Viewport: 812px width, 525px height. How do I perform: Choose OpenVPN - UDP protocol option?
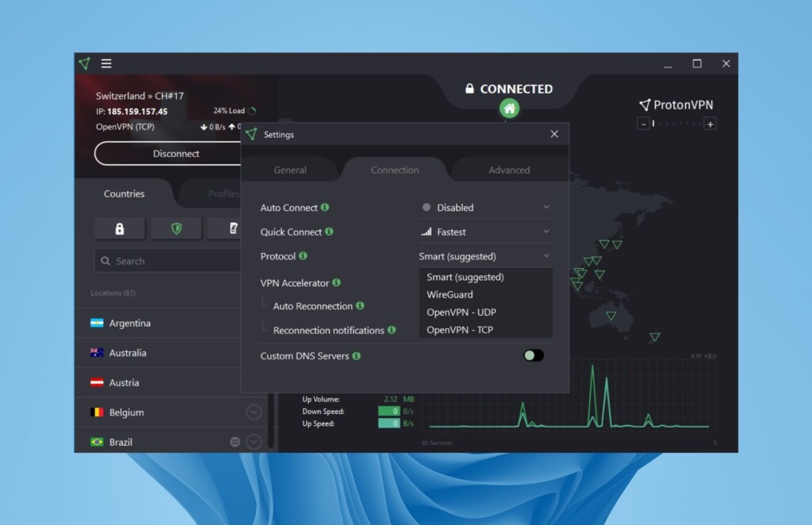[461, 312]
